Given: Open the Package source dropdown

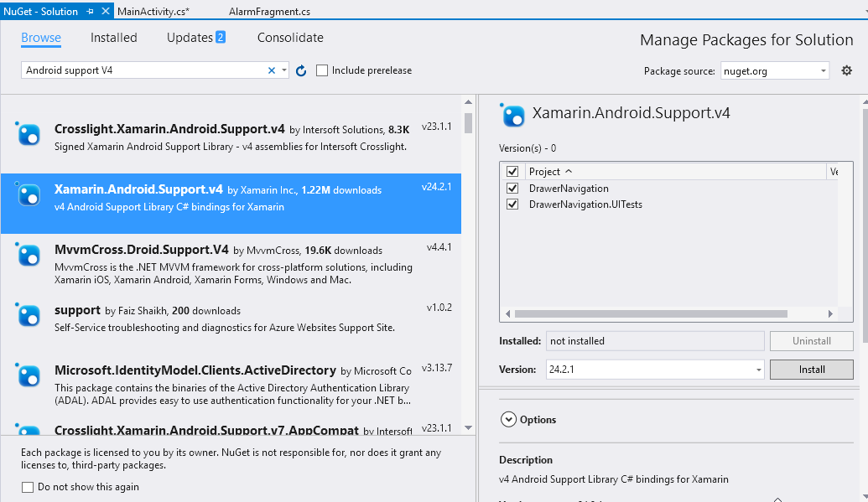Looking at the screenshot, I should tap(775, 71).
